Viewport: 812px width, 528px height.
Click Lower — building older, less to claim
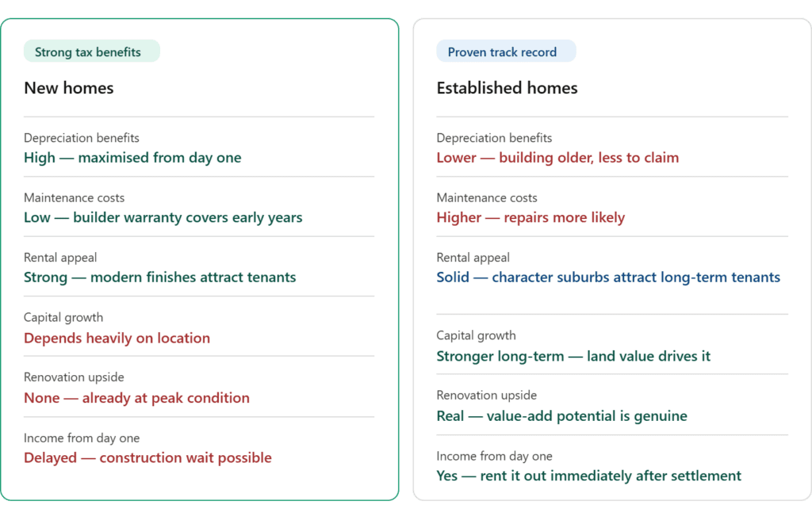(x=557, y=158)
